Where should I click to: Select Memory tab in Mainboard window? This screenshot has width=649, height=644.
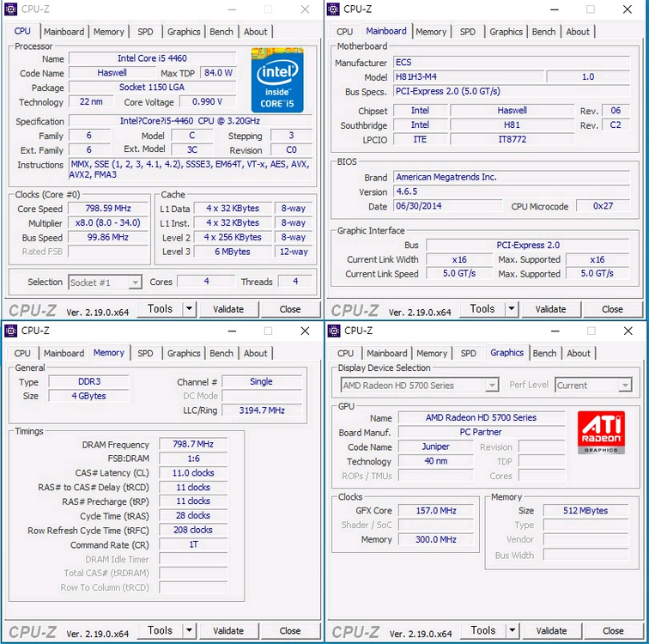(431, 32)
